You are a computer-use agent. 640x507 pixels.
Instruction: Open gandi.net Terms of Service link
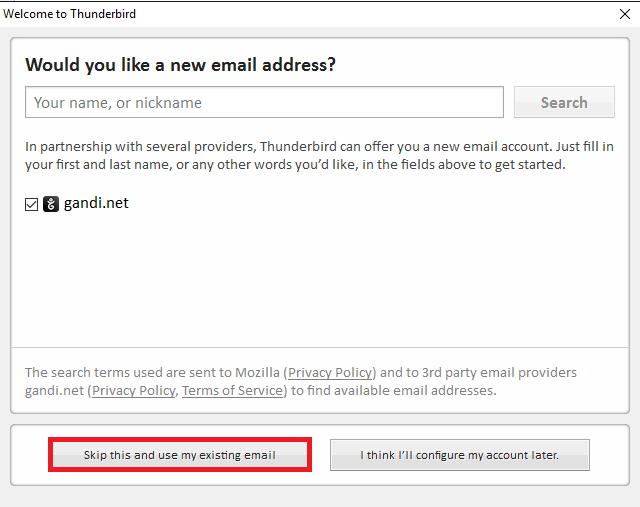coord(232,390)
